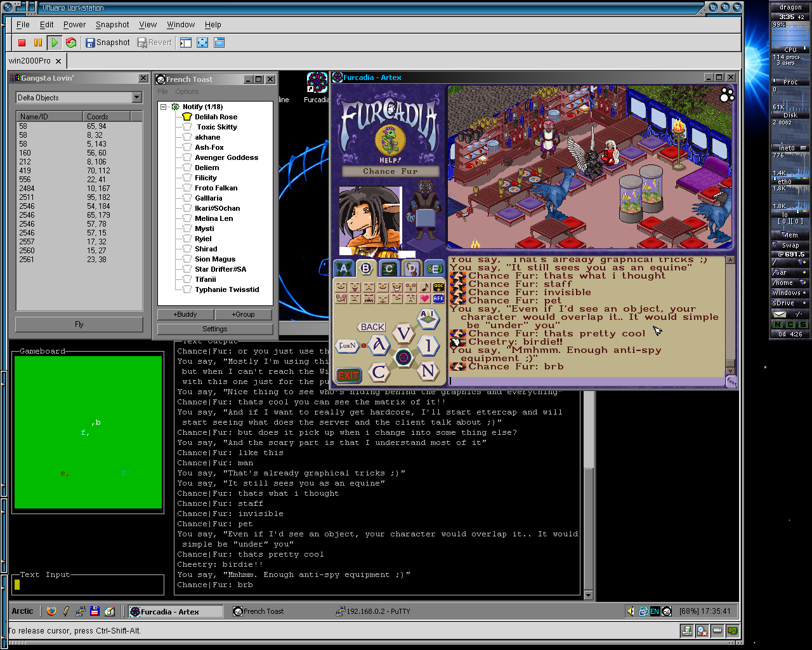Click the +Buddy button

click(185, 314)
